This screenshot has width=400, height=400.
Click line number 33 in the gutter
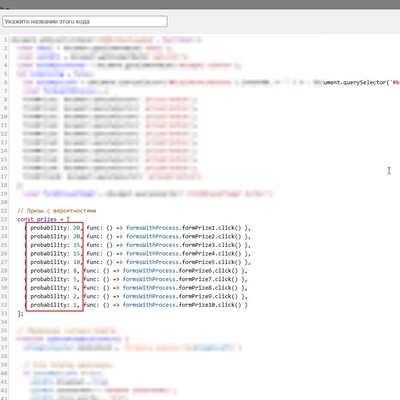click(x=4, y=313)
